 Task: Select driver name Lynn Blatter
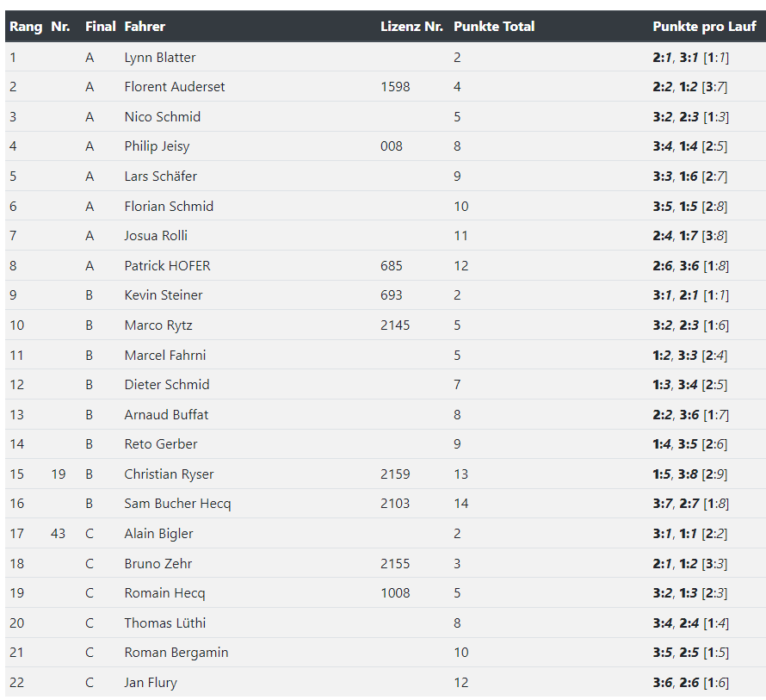pos(160,58)
